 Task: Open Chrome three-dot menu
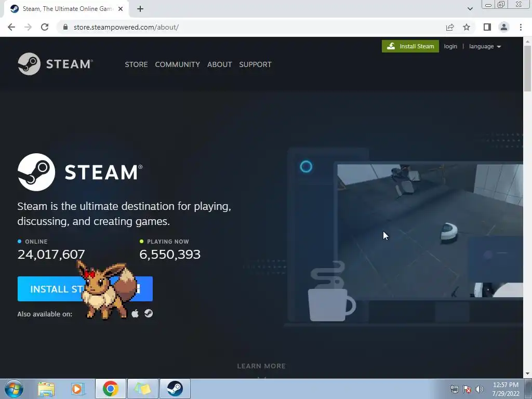(521, 27)
